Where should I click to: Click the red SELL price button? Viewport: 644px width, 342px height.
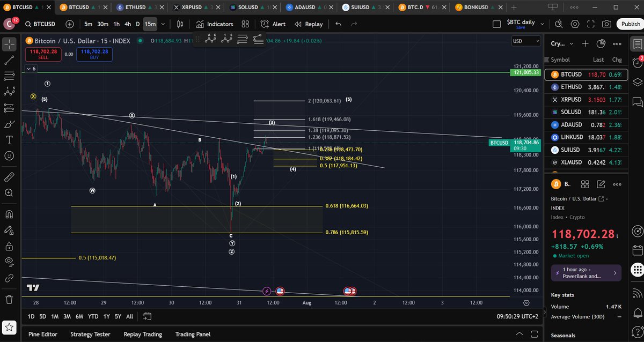(x=43, y=54)
